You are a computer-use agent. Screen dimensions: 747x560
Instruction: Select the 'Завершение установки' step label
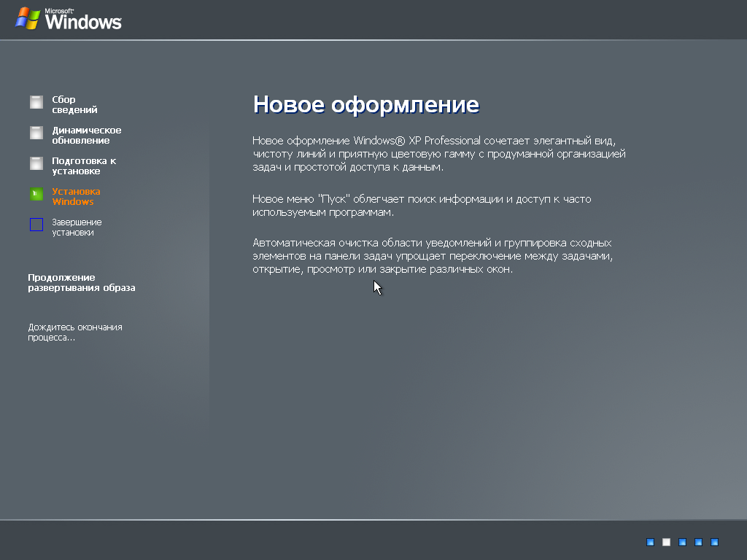76,227
